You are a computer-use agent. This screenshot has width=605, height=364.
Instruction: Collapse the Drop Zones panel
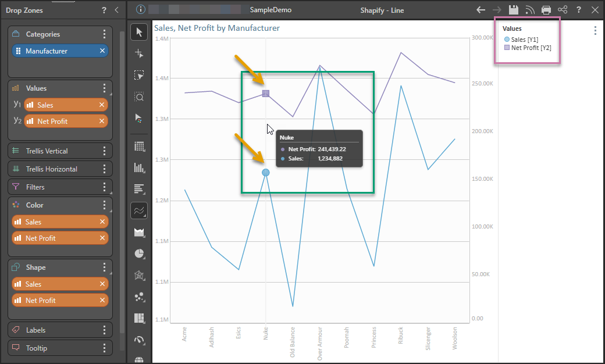click(x=116, y=10)
